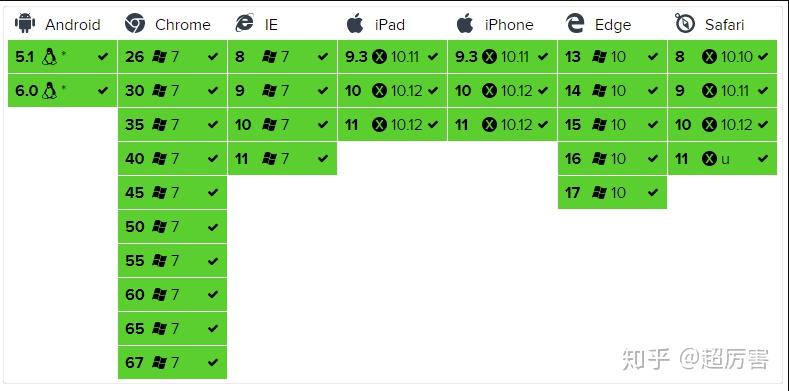Click the Internet Explorer logo icon
Image resolution: width=789 pixels, height=391 pixels.
[x=245, y=23]
